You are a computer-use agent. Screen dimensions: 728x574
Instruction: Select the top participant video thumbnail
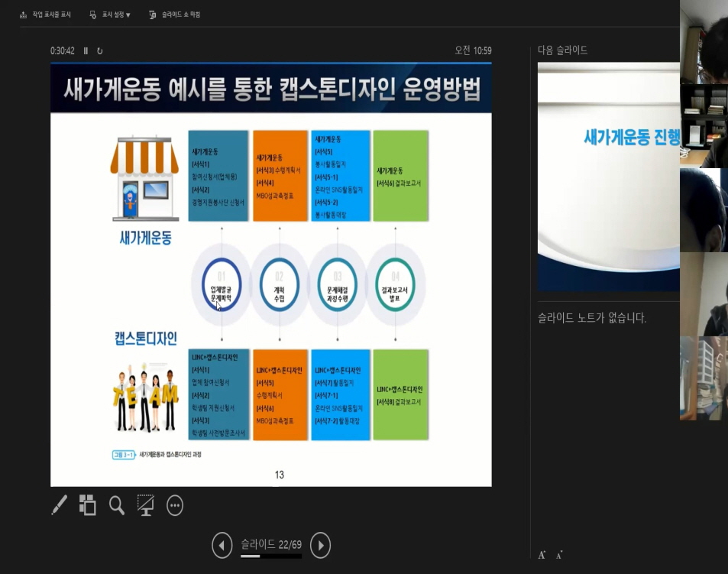point(704,42)
